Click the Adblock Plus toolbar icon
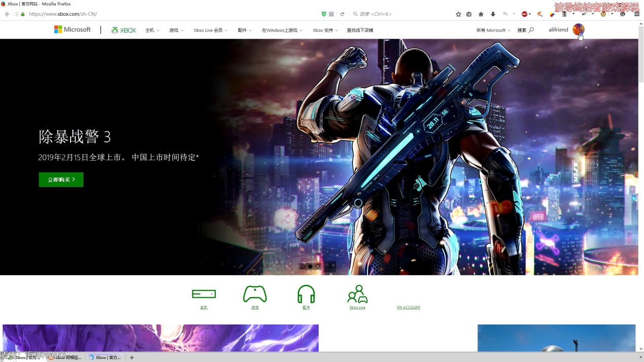Viewport: 644px width, 362px height. tap(524, 14)
